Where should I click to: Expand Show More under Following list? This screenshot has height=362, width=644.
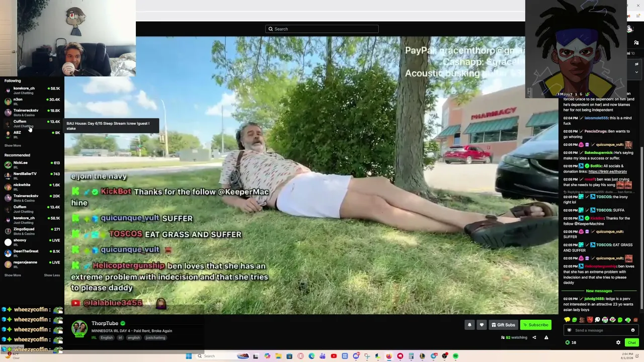(13, 145)
